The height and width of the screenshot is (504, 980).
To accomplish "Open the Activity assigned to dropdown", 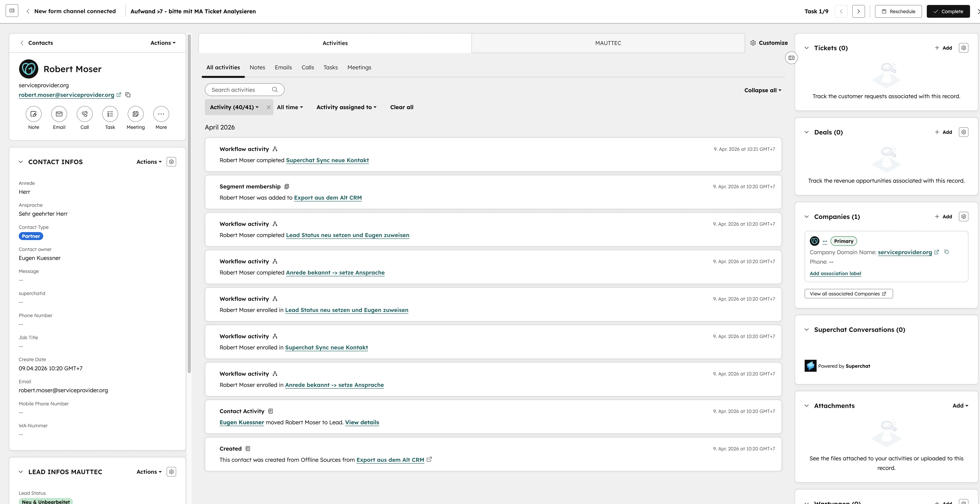I will coord(346,107).
